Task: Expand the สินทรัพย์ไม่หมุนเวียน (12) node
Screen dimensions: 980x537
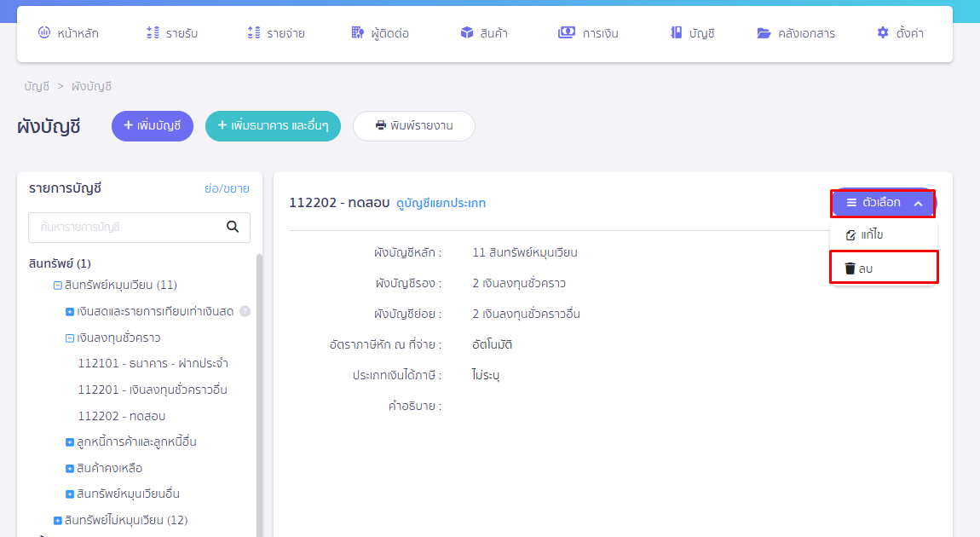Action: [58, 520]
